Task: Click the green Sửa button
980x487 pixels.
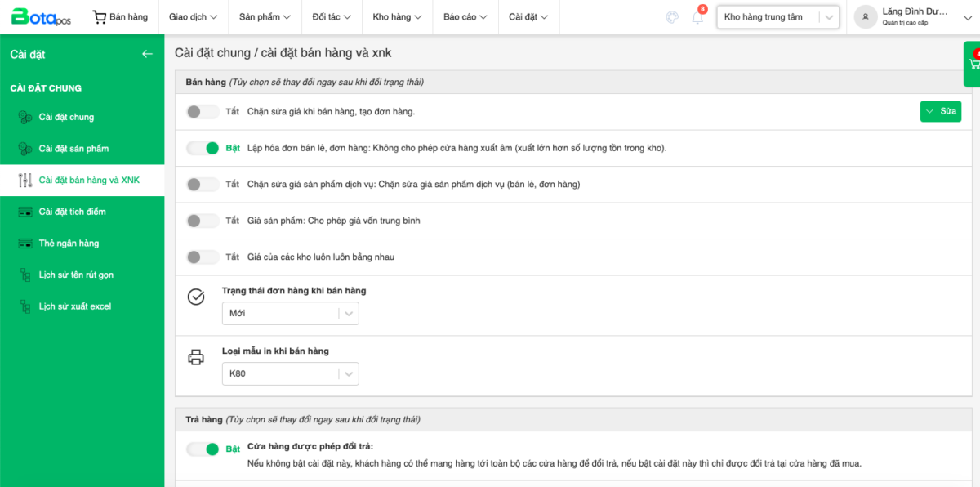Action: coord(940,112)
